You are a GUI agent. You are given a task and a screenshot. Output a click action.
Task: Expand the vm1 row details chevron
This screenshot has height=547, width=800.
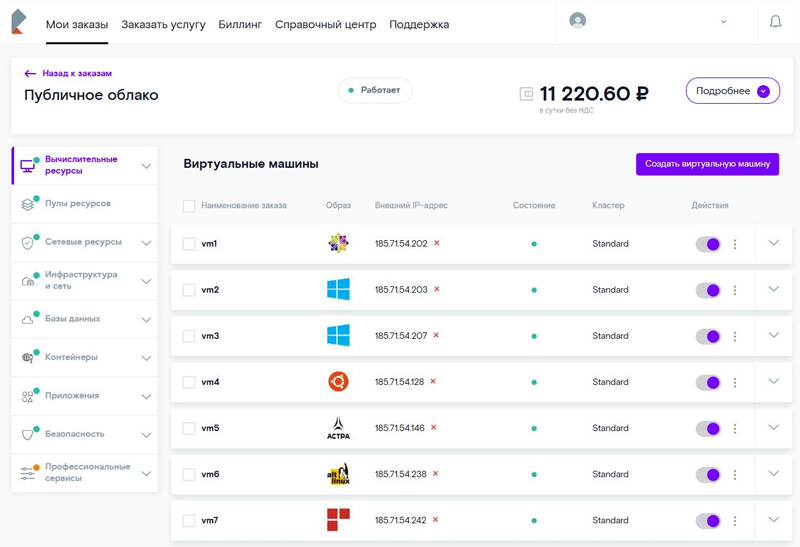point(773,243)
